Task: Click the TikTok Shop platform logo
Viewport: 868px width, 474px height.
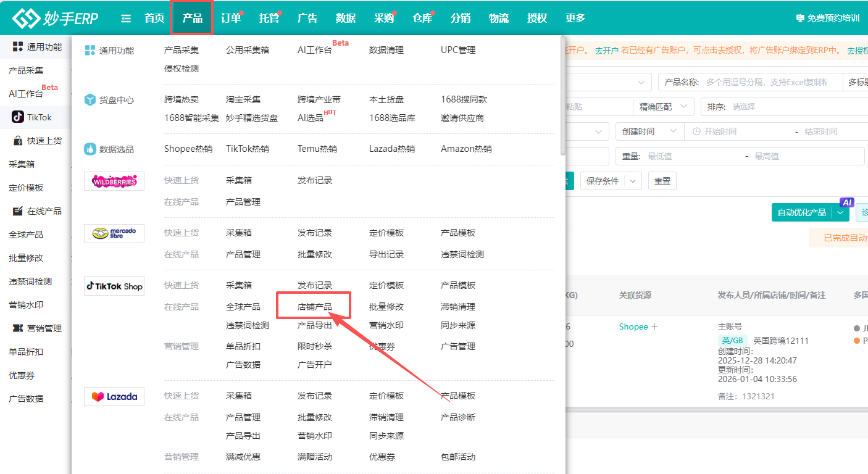Action: [x=114, y=286]
